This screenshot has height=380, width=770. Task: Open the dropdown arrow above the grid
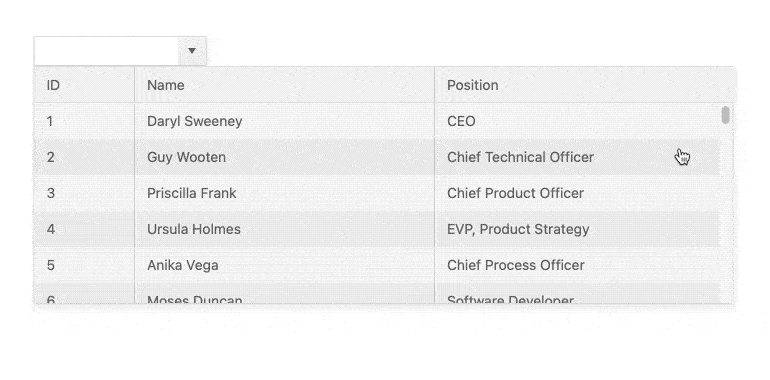(192, 51)
